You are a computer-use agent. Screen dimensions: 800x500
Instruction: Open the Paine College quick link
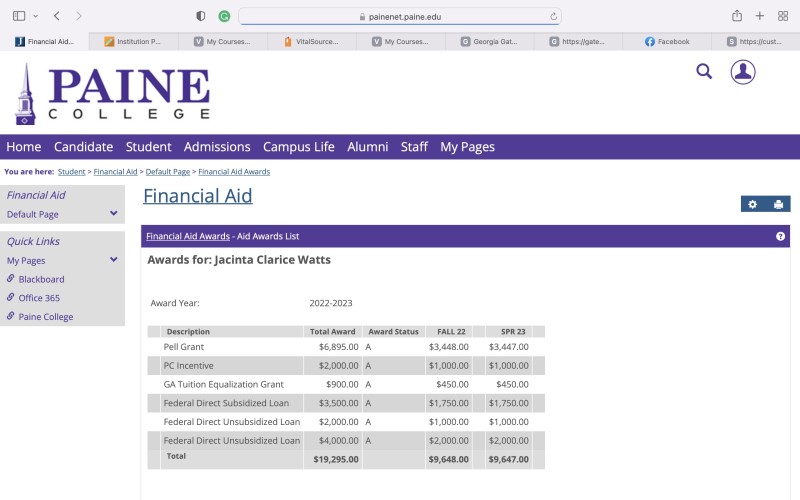[46, 317]
